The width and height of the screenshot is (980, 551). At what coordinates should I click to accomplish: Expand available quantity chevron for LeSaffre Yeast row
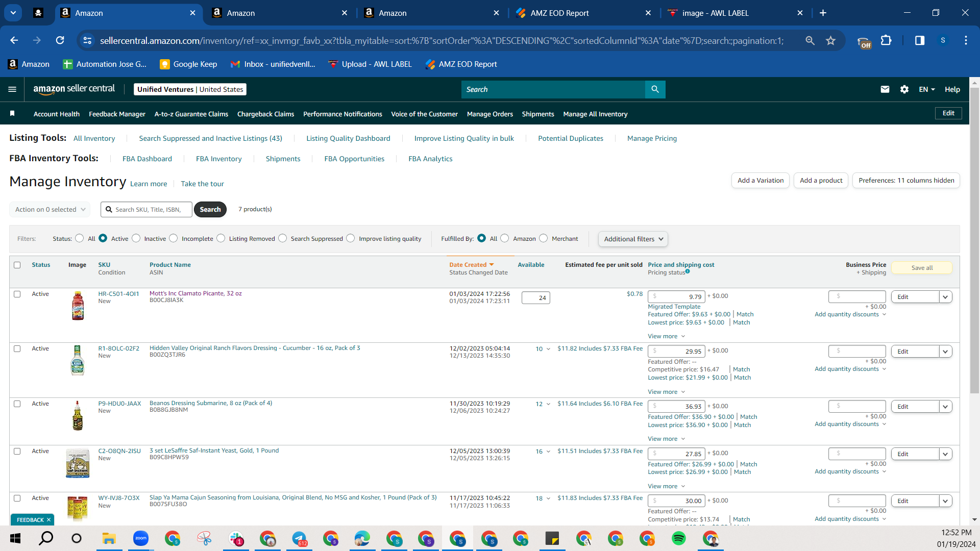tap(548, 452)
